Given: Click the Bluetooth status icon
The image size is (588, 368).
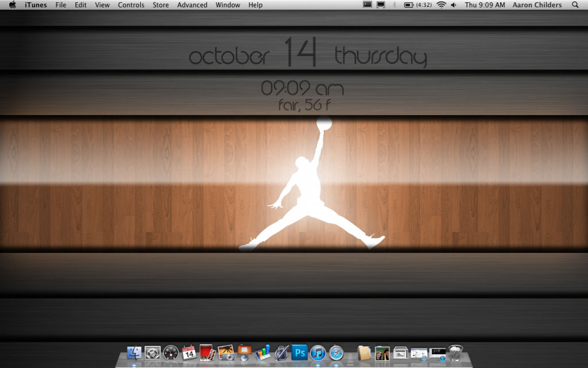Looking at the screenshot, I should coord(394,5).
